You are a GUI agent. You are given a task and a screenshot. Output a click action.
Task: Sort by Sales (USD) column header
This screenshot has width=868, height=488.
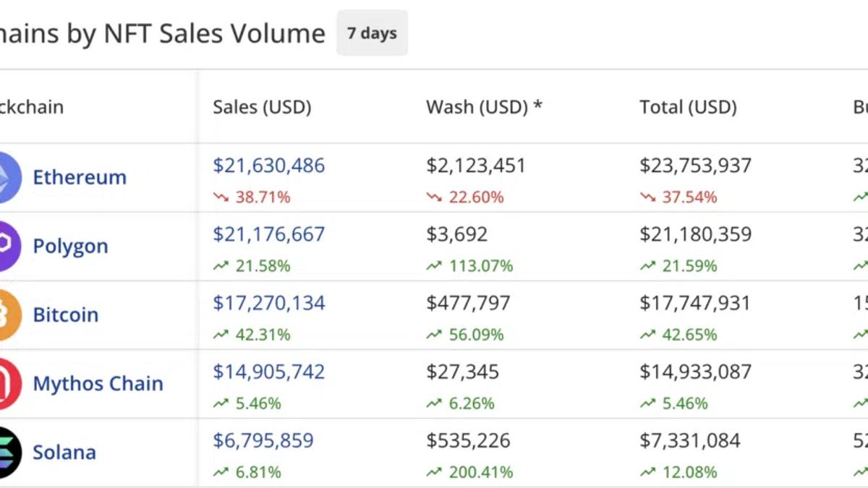[262, 107]
